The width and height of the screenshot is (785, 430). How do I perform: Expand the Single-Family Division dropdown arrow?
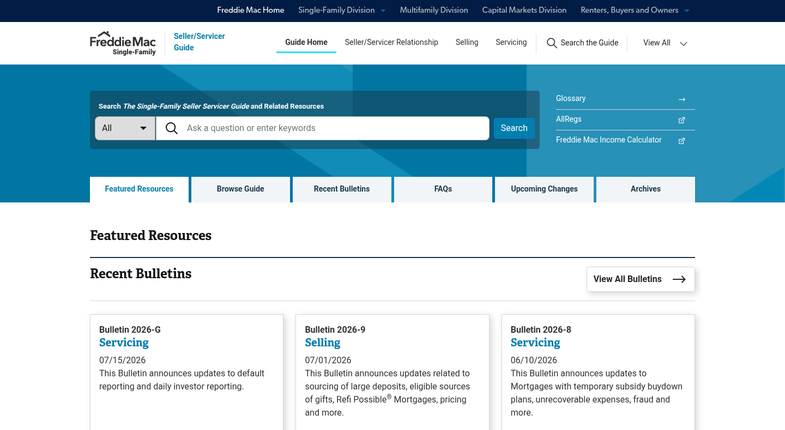tap(383, 11)
